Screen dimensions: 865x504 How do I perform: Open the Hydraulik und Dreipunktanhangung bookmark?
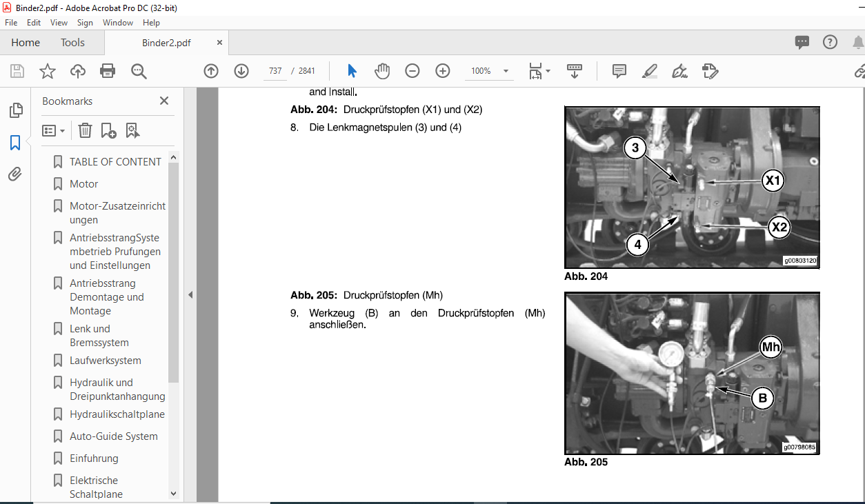point(117,390)
